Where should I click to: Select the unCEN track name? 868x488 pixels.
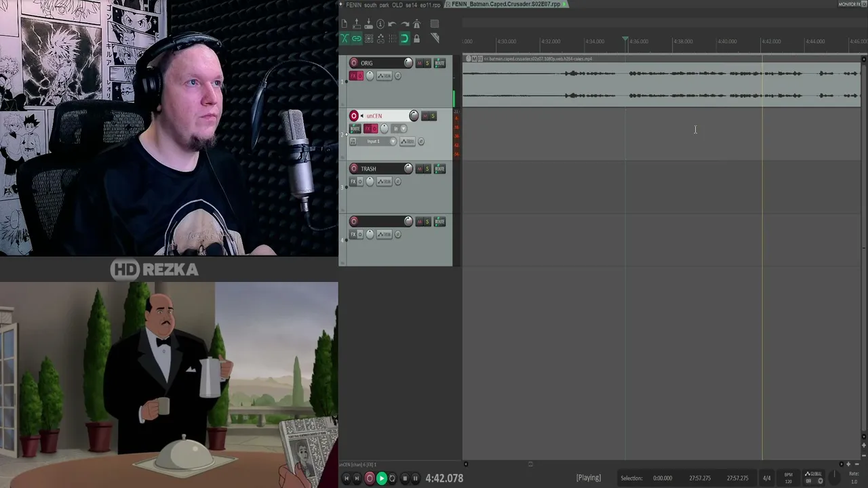coord(374,116)
